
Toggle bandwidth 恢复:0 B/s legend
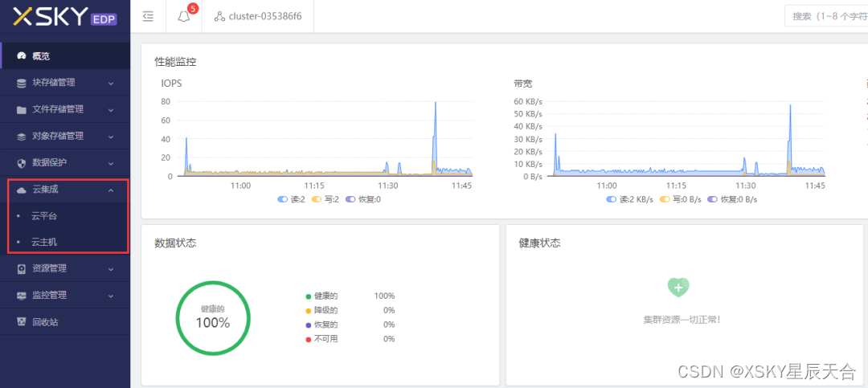[732, 198]
